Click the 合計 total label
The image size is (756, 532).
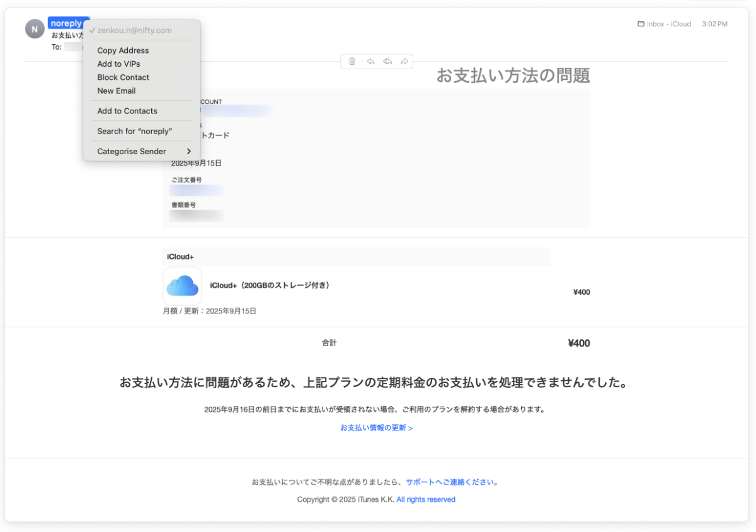click(329, 343)
